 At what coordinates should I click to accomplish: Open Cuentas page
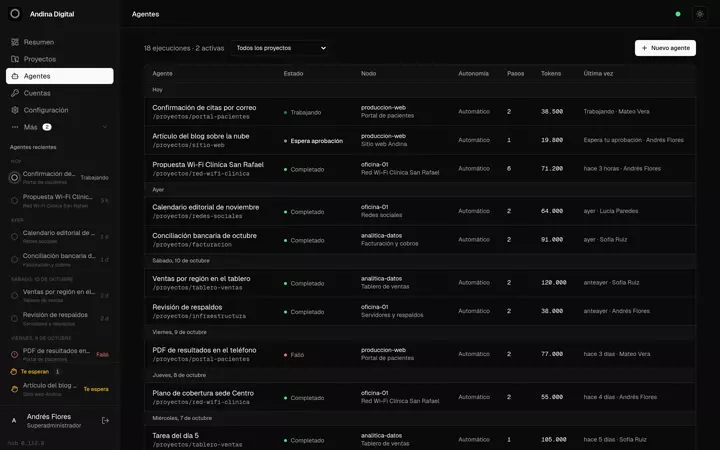tap(60, 93)
